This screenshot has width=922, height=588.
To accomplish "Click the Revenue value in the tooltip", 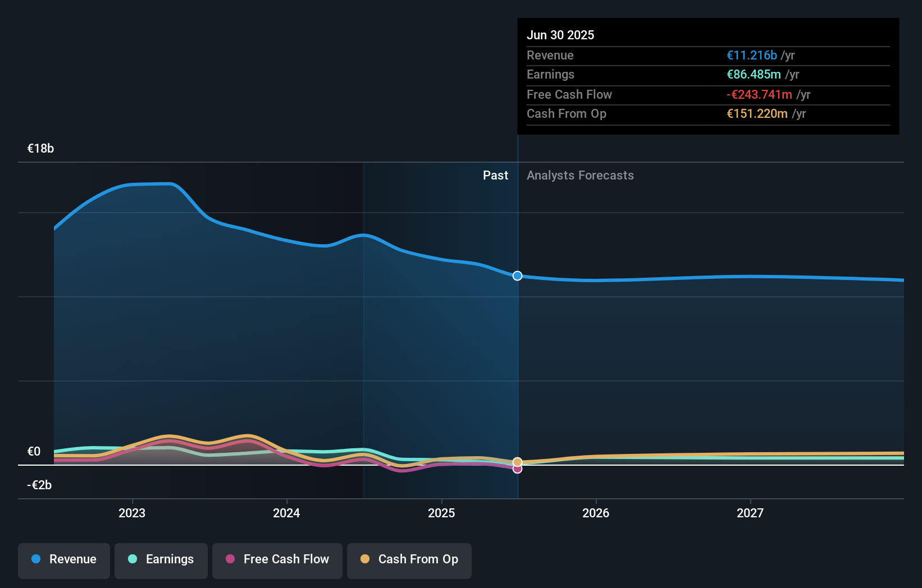I will (x=751, y=55).
